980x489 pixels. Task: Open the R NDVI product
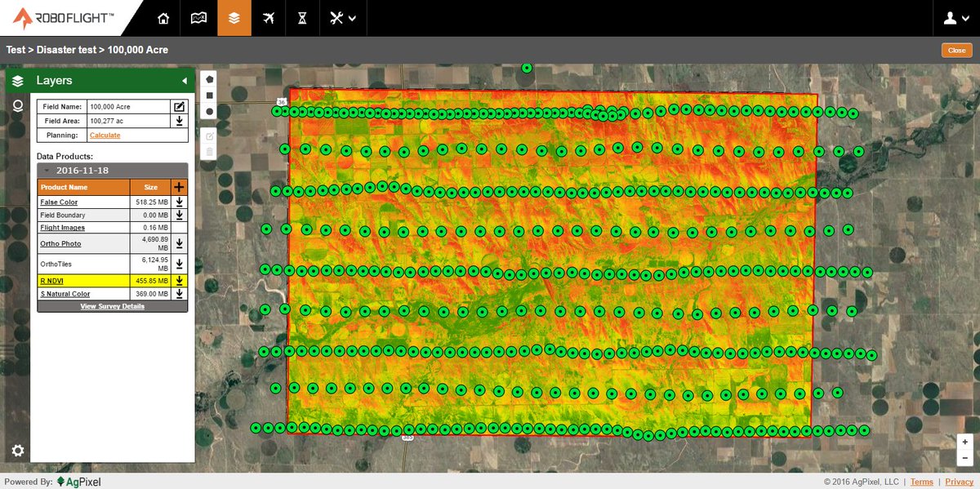tap(52, 281)
